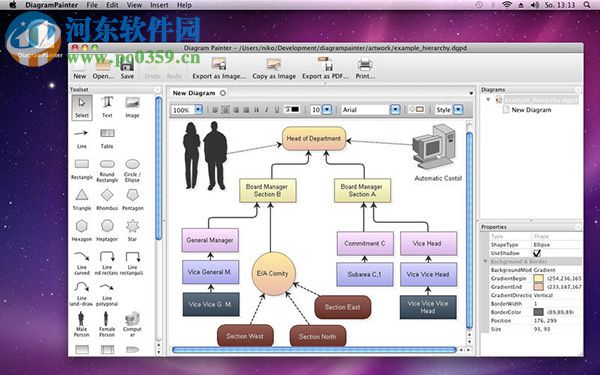The height and width of the screenshot is (375, 600).
Task: Open the 100% zoom dropdown
Action: (198, 110)
